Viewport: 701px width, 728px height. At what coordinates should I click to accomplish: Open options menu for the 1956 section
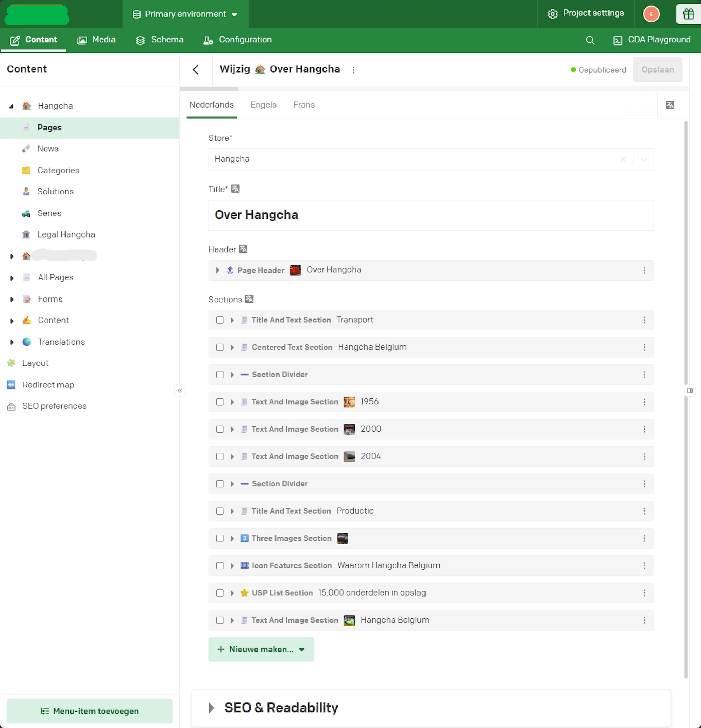[644, 402]
